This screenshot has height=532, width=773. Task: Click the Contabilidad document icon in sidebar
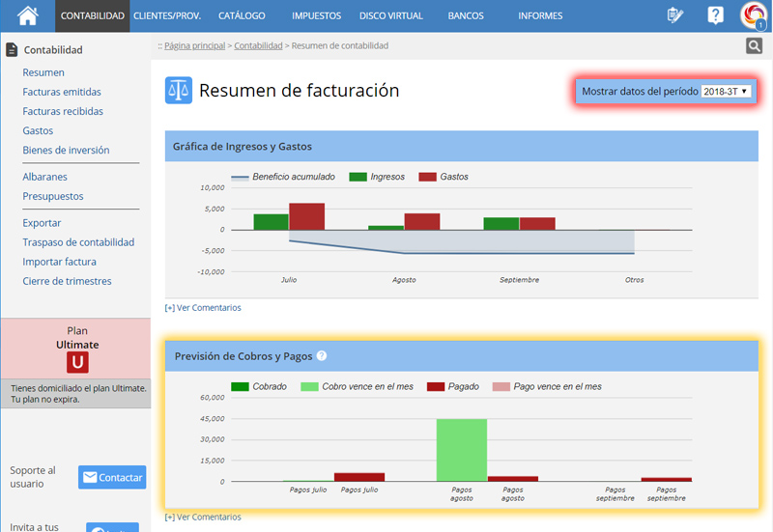pyautogui.click(x=12, y=49)
